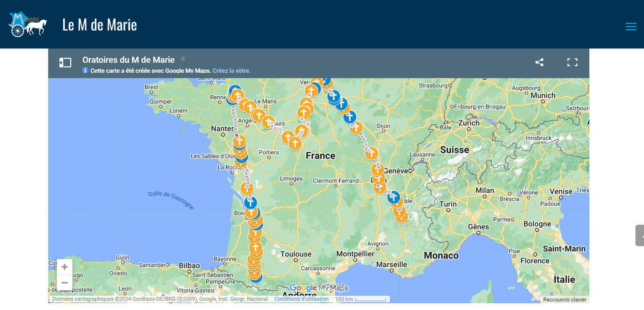Viewport: 644px width, 310px height.
Task: Click the Clermont-Ferrand city label
Action: (336, 181)
